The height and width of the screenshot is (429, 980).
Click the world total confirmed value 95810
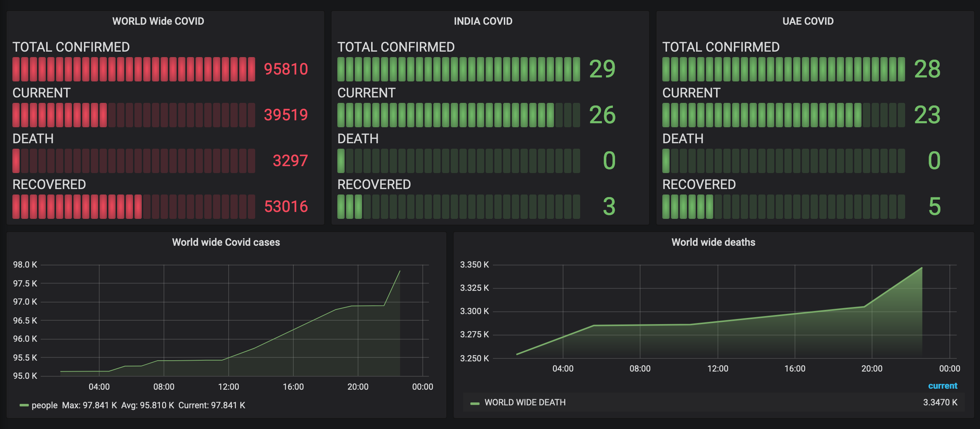tap(286, 69)
